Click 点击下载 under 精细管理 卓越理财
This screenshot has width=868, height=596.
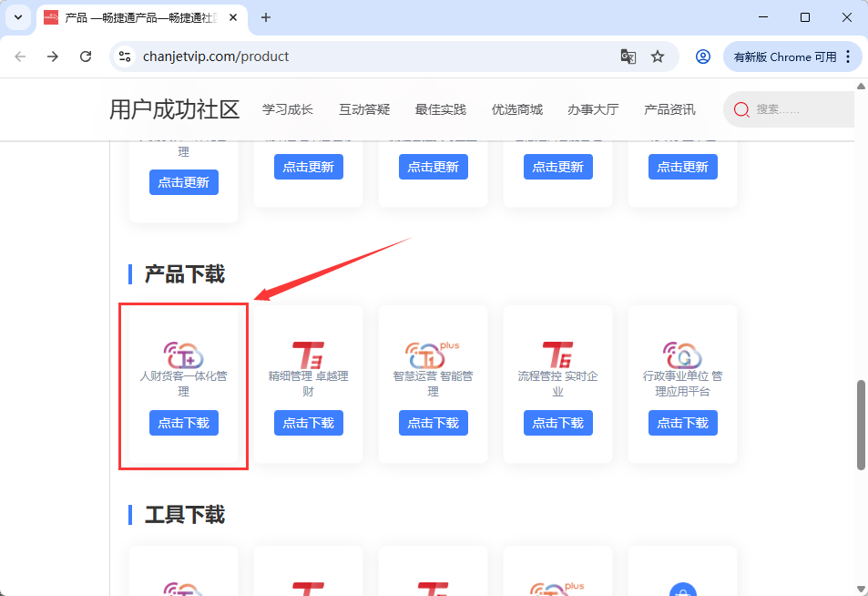coord(309,423)
